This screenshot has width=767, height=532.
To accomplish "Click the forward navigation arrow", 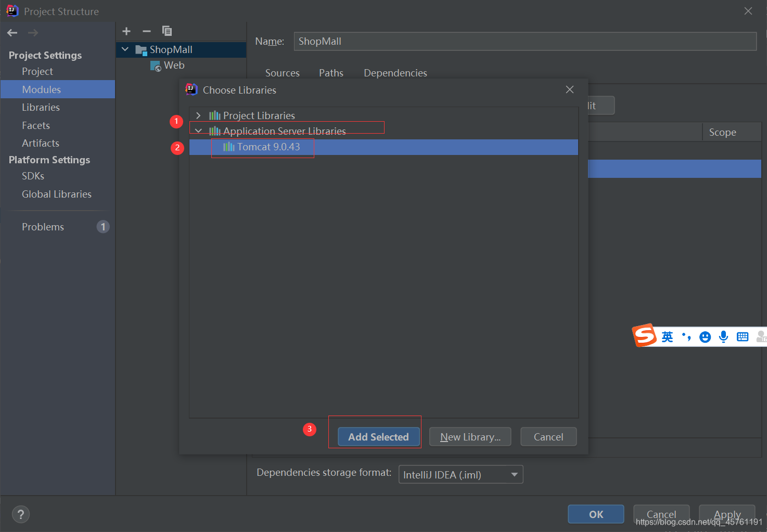I will click(33, 33).
